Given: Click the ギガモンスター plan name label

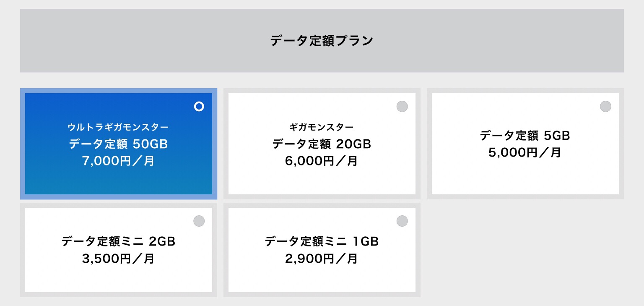Looking at the screenshot, I should pyautogui.click(x=321, y=127).
